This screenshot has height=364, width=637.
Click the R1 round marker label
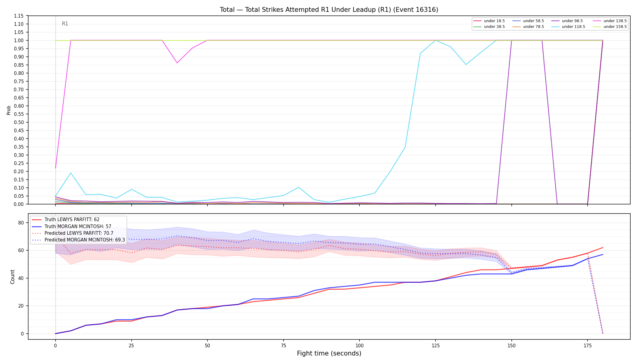65,24
